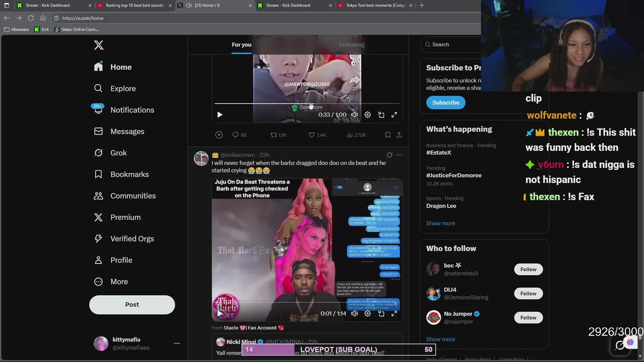
Task: Open top video settings gear
Action: tap(368, 115)
